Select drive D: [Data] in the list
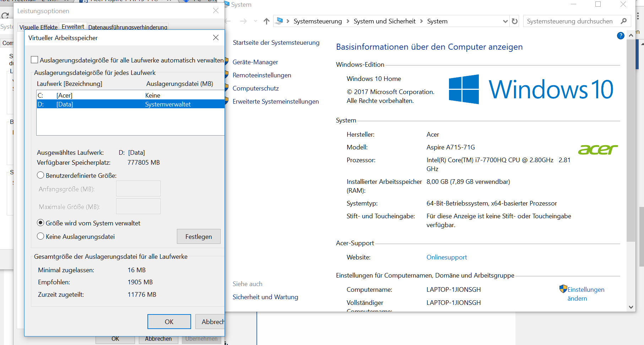The image size is (644, 345). pyautogui.click(x=130, y=104)
